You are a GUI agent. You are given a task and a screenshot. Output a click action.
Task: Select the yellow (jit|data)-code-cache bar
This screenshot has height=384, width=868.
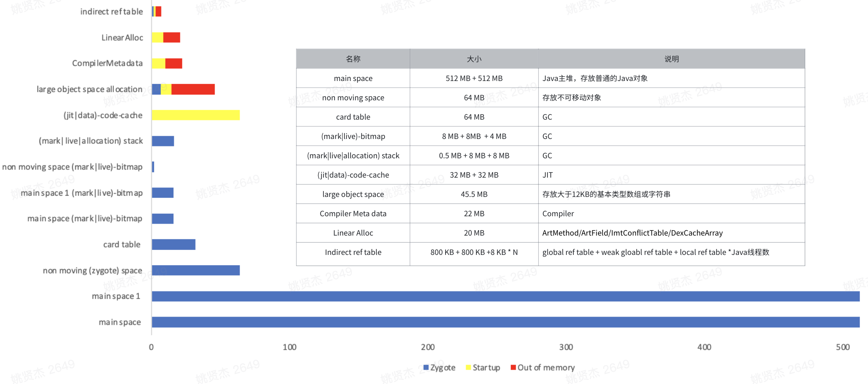click(196, 115)
